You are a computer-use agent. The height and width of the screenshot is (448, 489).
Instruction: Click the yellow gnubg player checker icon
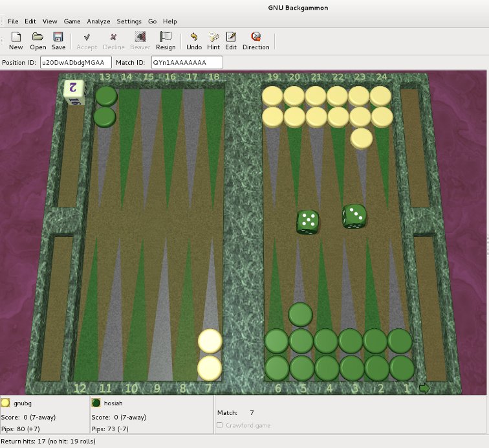pos(5,403)
